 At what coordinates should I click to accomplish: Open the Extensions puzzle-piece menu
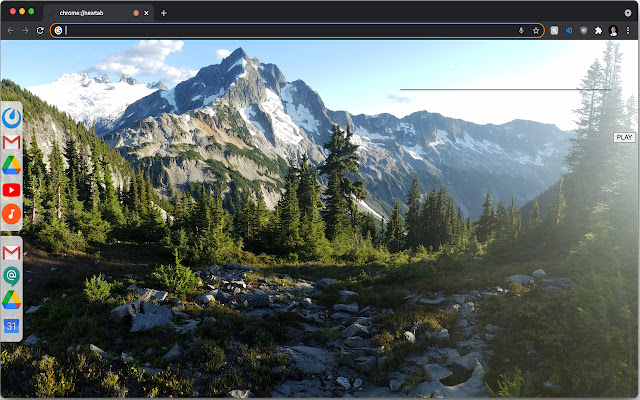point(598,31)
